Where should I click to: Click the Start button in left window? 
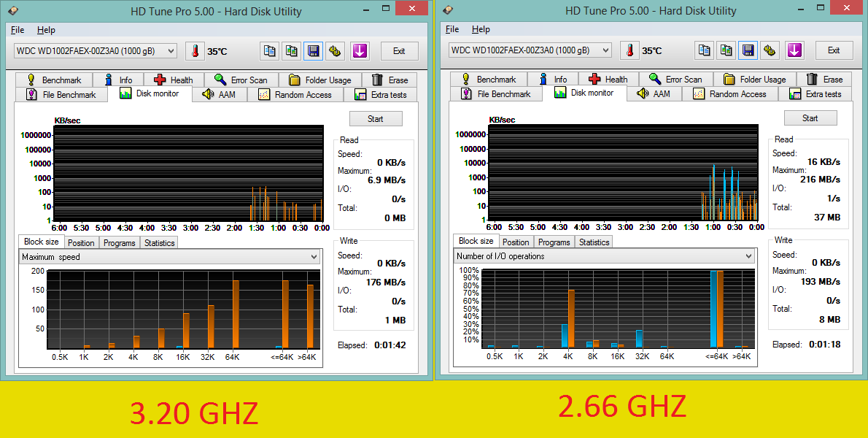[376, 119]
